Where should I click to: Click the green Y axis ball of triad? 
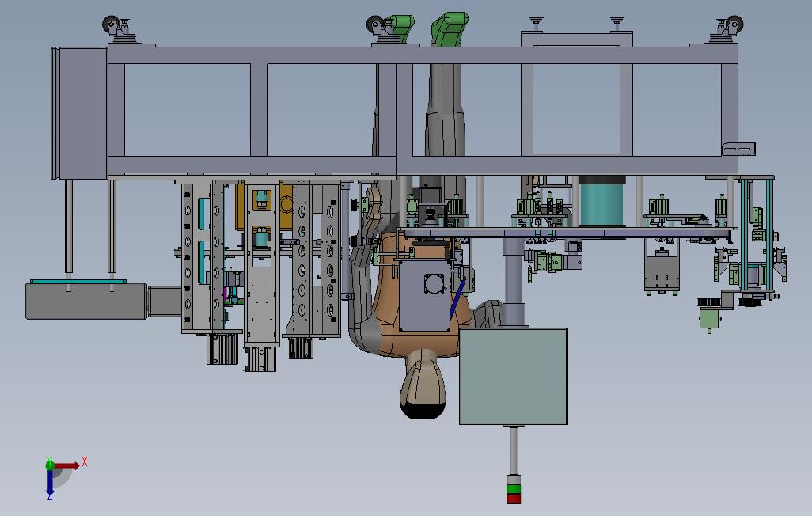tap(50, 465)
